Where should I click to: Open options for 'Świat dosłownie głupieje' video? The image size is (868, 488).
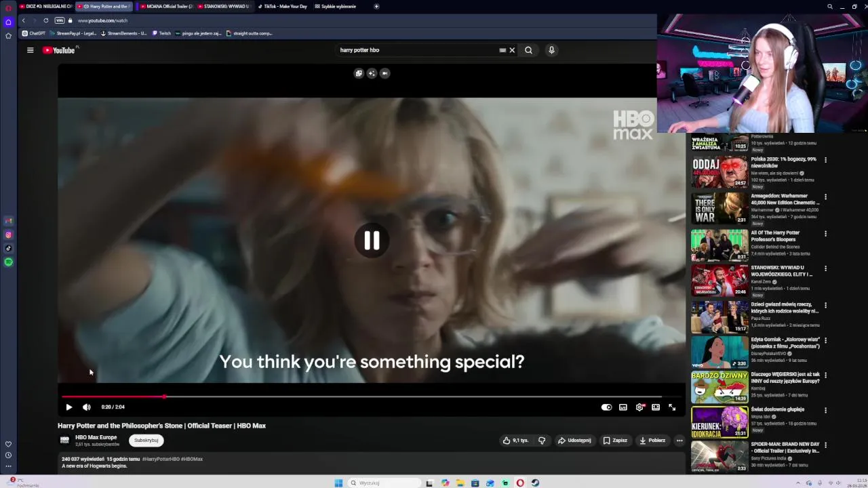(825, 411)
